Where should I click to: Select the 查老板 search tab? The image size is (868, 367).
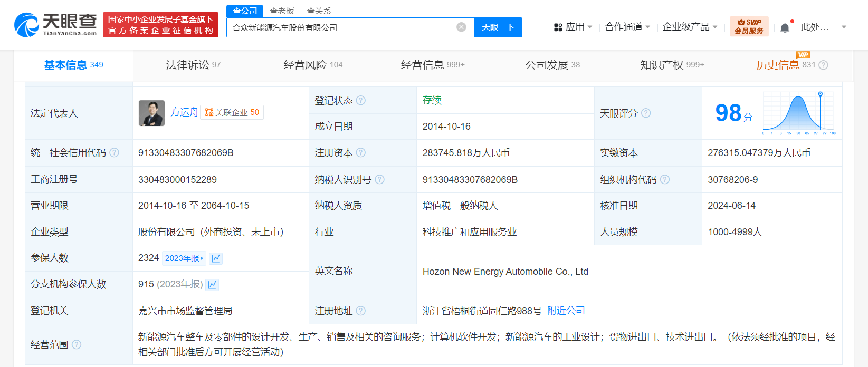tap(282, 11)
